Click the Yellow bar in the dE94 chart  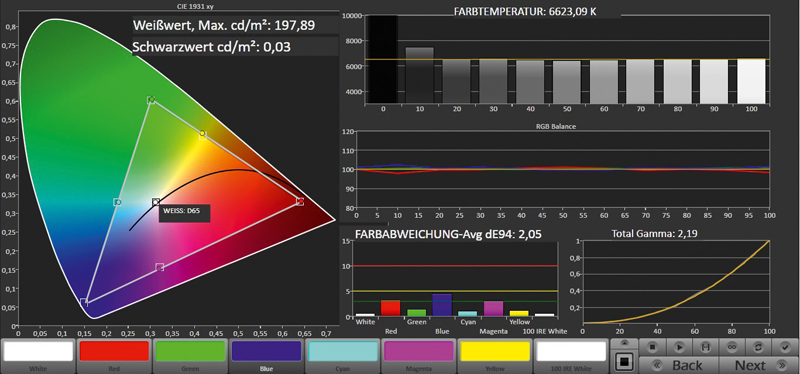point(519,314)
